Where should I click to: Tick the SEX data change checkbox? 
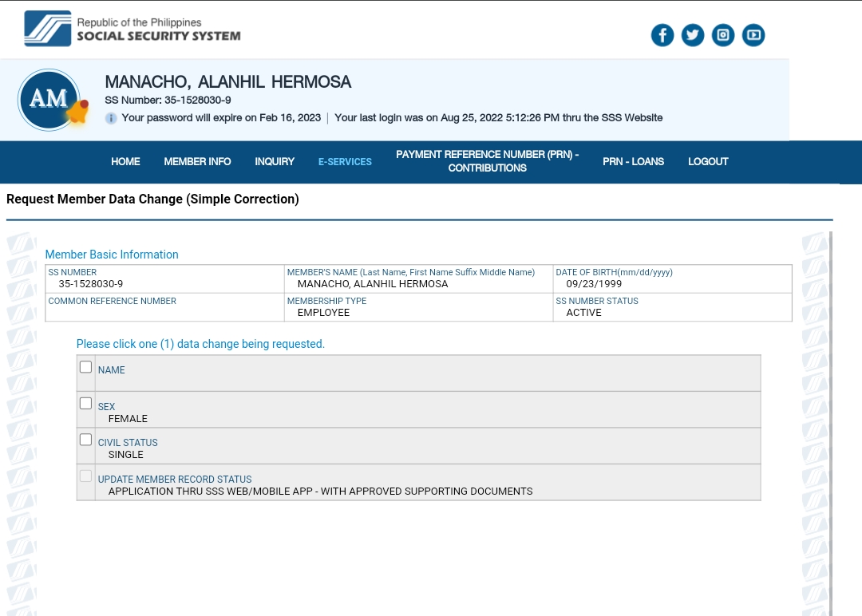86,403
